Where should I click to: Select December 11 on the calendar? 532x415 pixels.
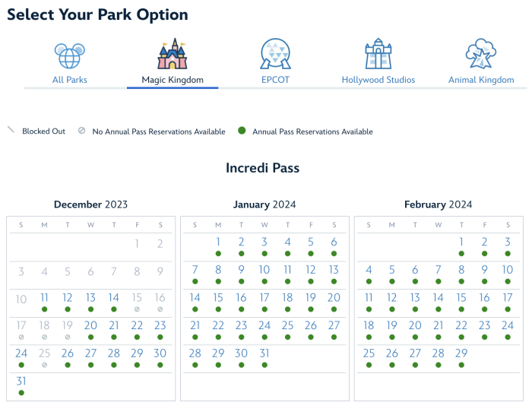[x=44, y=298]
